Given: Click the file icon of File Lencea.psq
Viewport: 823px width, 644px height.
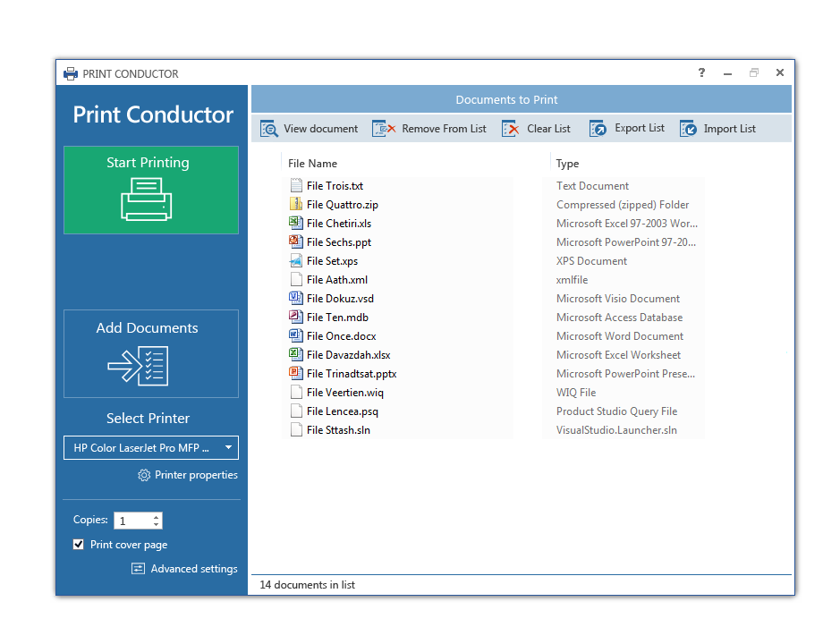Looking at the screenshot, I should (x=296, y=411).
